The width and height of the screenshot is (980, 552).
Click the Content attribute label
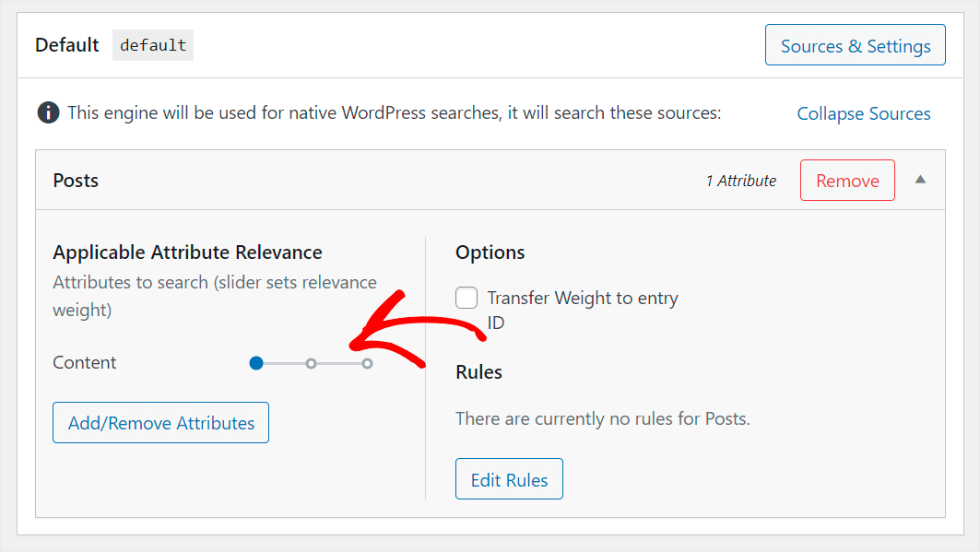[x=85, y=362]
